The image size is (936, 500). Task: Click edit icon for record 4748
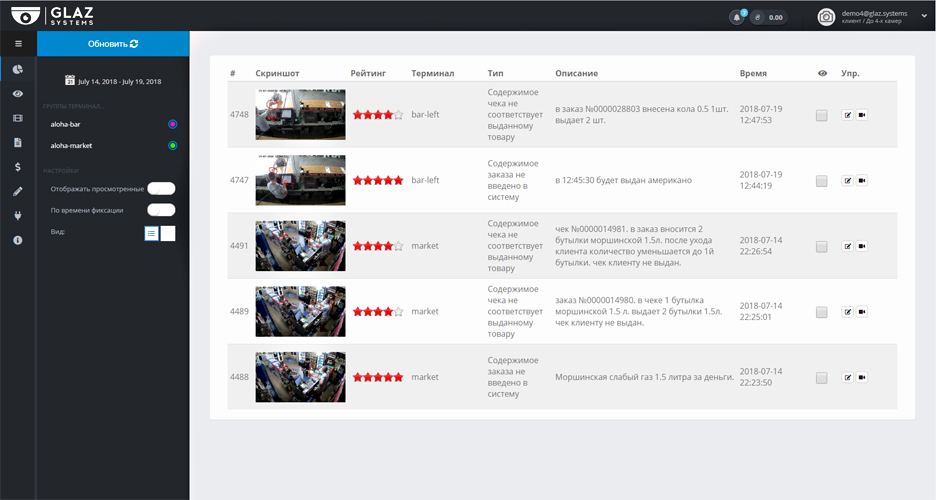(848, 115)
